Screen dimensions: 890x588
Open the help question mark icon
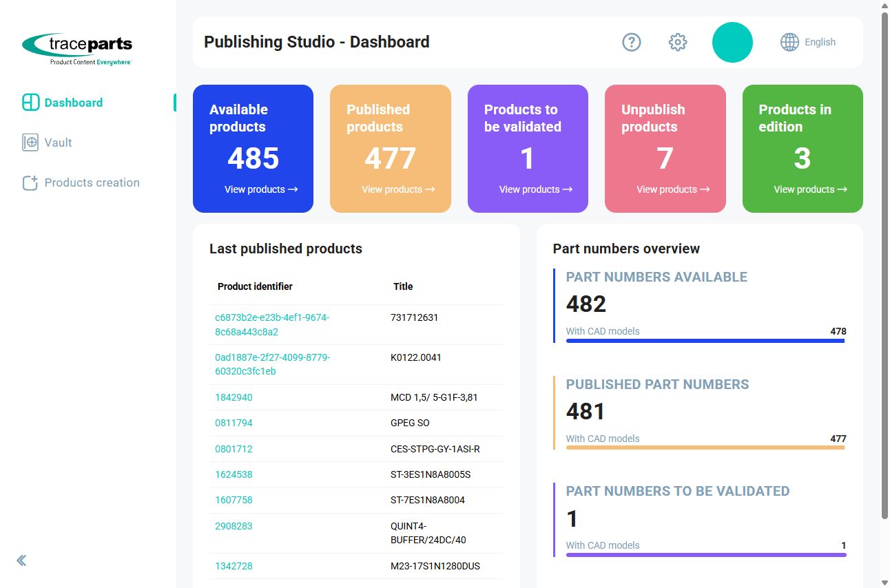[632, 42]
